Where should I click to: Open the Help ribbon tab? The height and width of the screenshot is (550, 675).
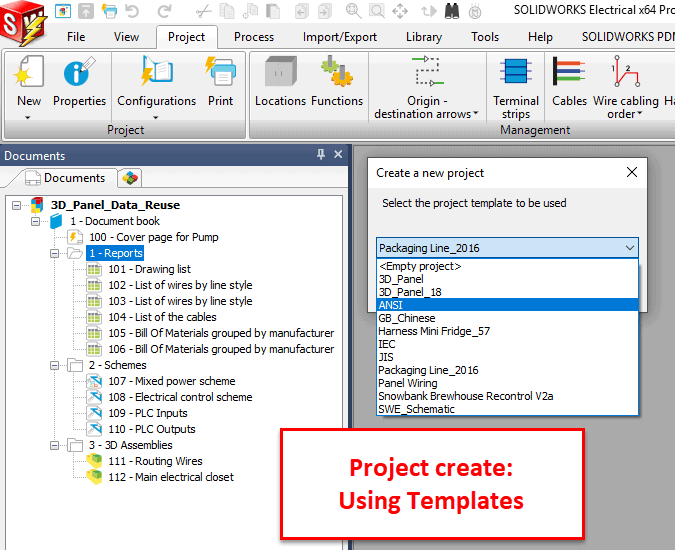coord(540,37)
